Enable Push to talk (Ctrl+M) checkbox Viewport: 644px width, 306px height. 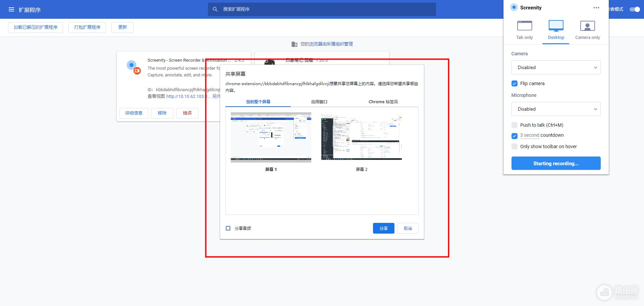point(515,125)
